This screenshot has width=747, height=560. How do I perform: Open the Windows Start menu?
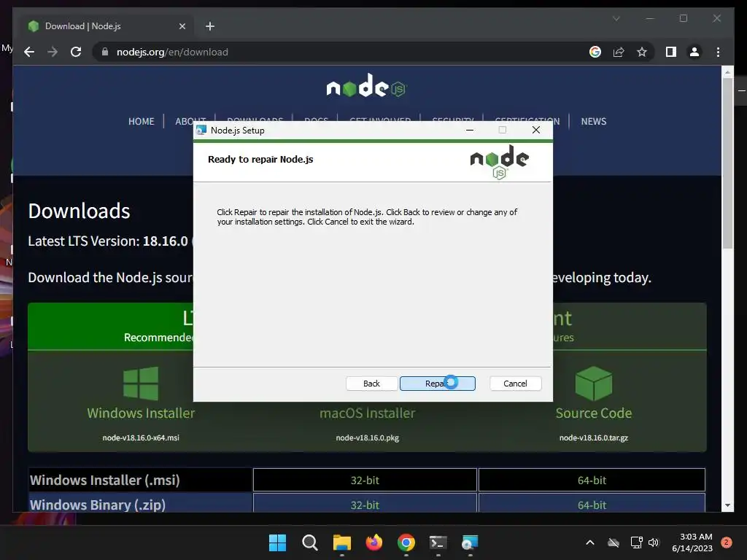[x=277, y=542]
